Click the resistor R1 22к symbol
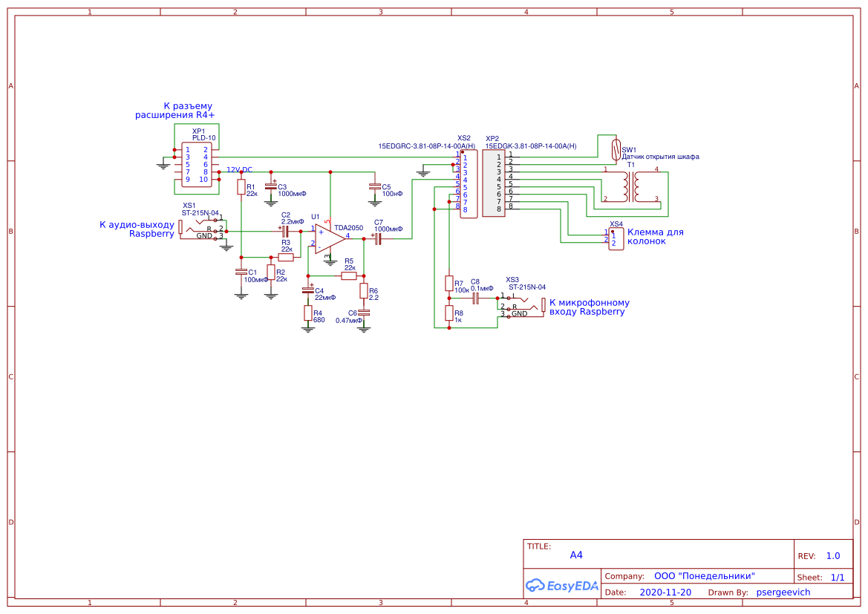This screenshot has height=614, width=868. tap(241, 187)
